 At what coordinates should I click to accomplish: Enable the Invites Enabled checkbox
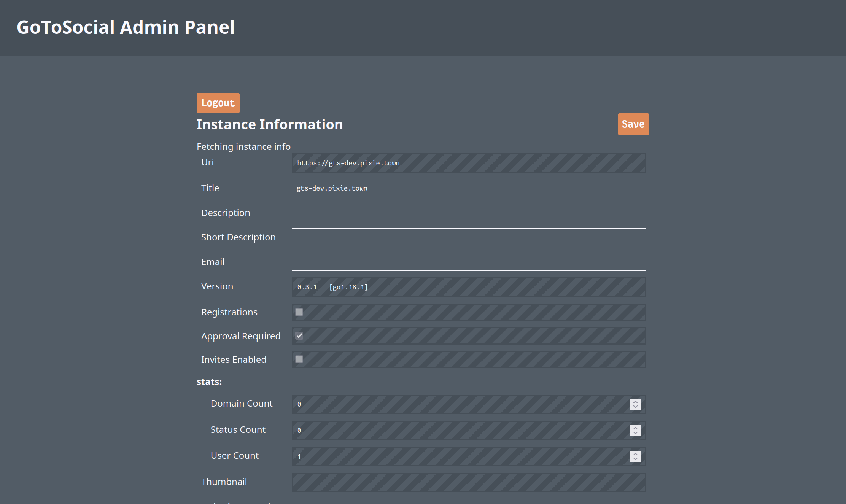[x=299, y=359]
